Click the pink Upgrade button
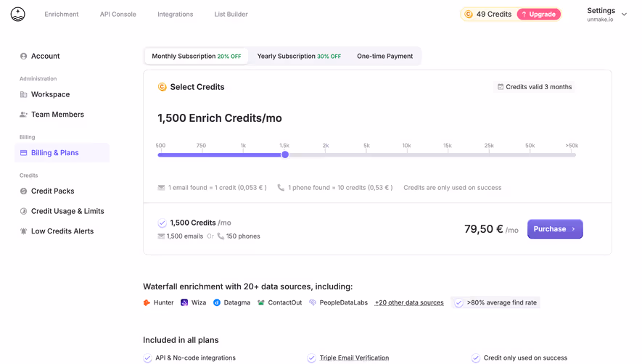This screenshot has height=364, width=642. [539, 15]
